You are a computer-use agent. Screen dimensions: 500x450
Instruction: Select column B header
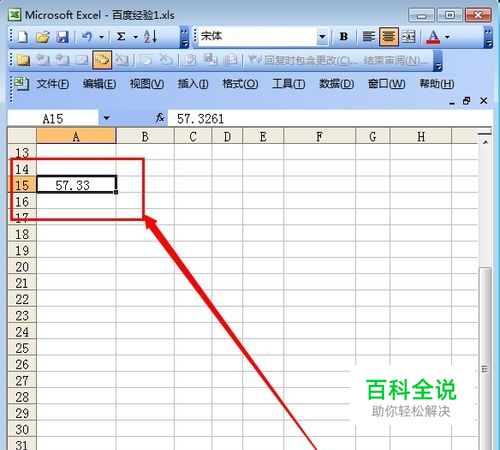coord(145,136)
